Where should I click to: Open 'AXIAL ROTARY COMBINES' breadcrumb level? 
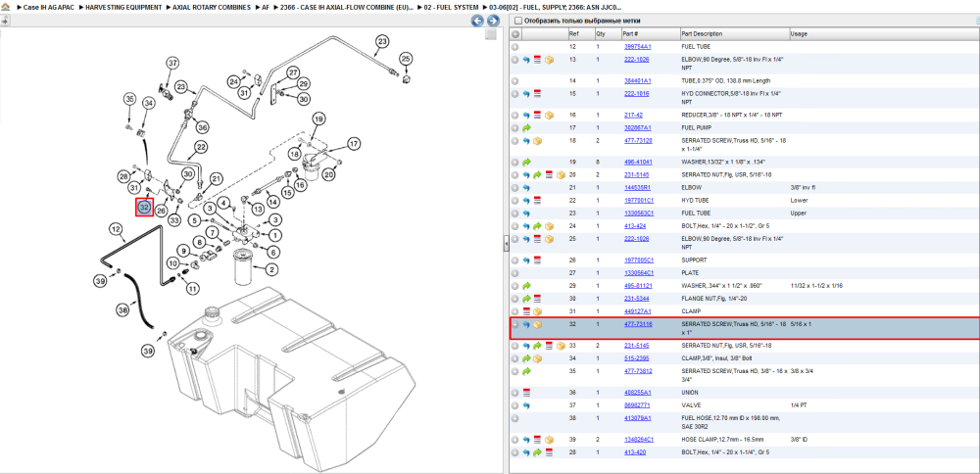(212, 8)
